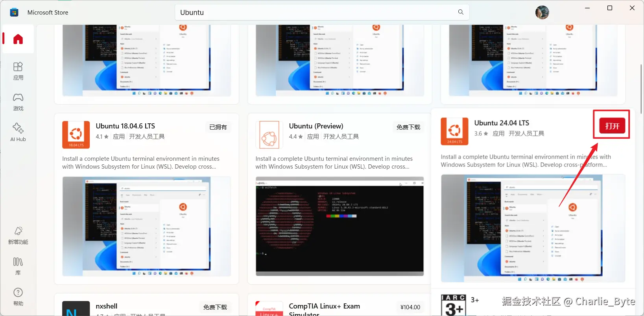Viewport: 644px width, 316px height.
Task: Open Ubuntu 24.04 LTS with 打开 button
Action: pos(612,126)
